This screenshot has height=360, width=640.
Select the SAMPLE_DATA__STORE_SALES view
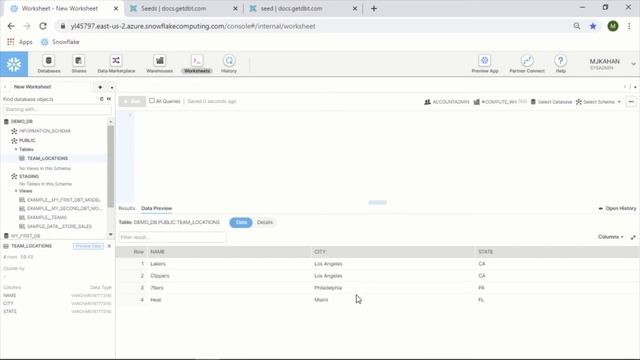click(59, 227)
